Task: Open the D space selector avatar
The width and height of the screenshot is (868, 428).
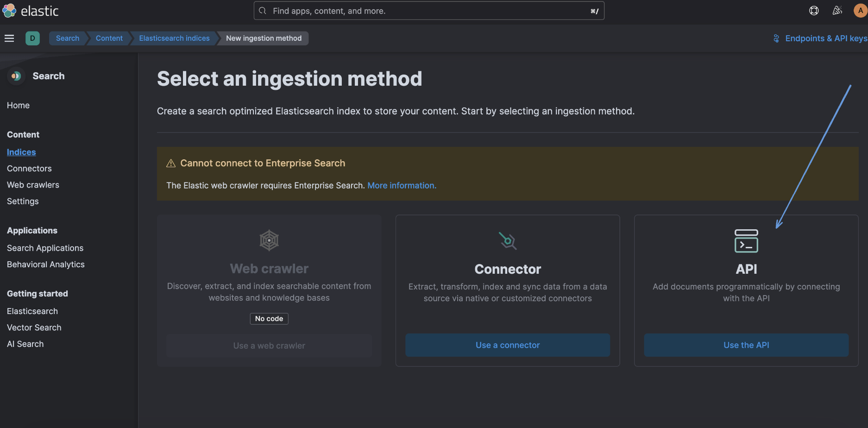Action: [32, 38]
